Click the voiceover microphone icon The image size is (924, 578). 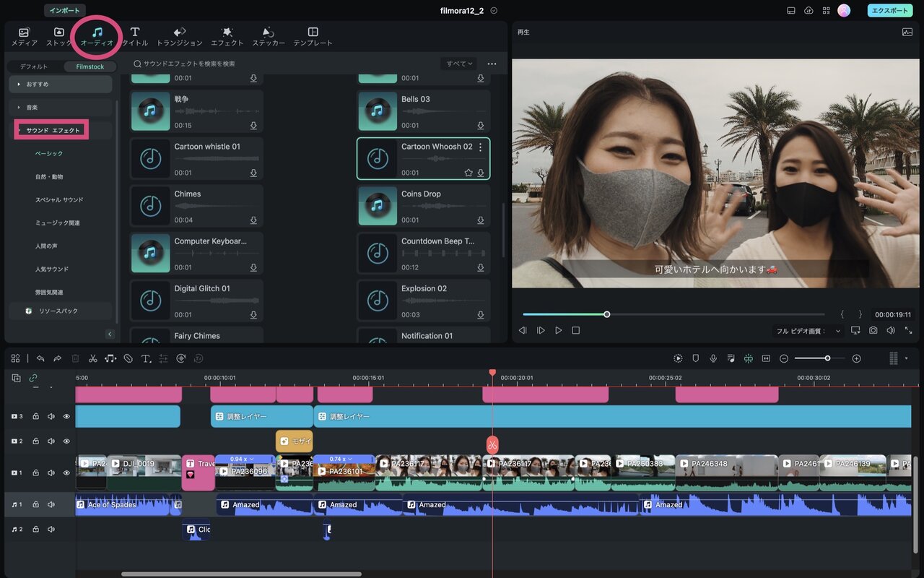[x=713, y=358]
